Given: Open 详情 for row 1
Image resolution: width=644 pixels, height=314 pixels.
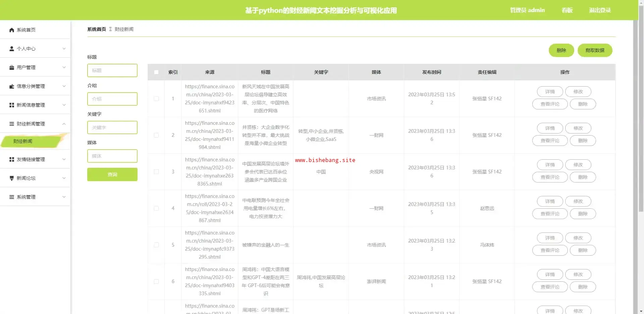Looking at the screenshot, I should click(550, 92).
